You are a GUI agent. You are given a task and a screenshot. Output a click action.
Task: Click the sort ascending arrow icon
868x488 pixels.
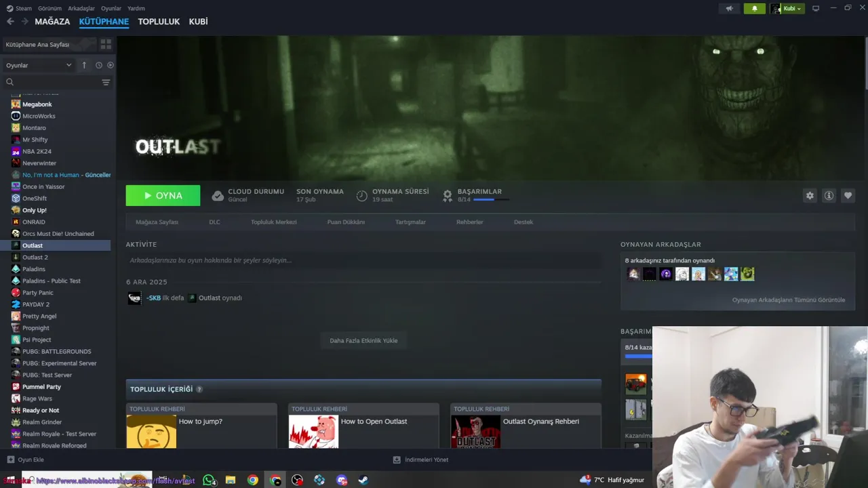(84, 65)
